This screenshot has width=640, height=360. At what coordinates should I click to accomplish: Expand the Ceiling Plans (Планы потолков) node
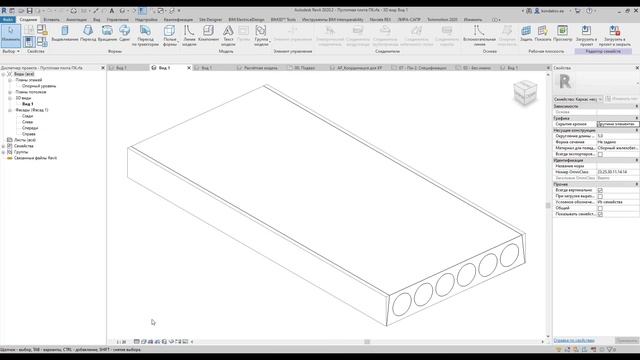10,92
